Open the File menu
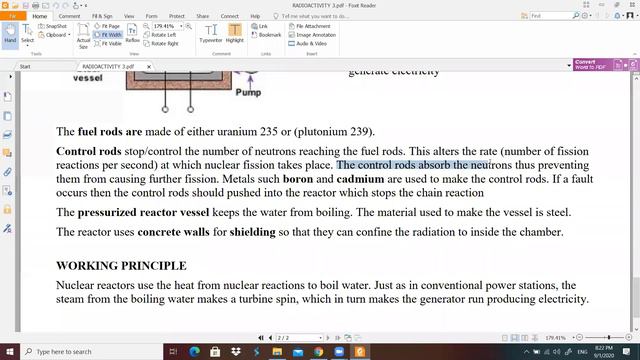Screen dimensions: 640x360 point(13,16)
